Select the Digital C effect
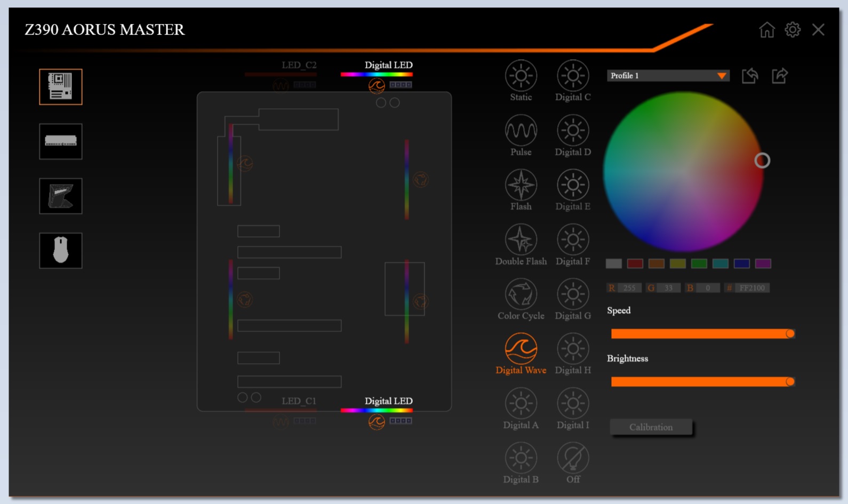Viewport: 848px width, 504px height. (x=573, y=76)
